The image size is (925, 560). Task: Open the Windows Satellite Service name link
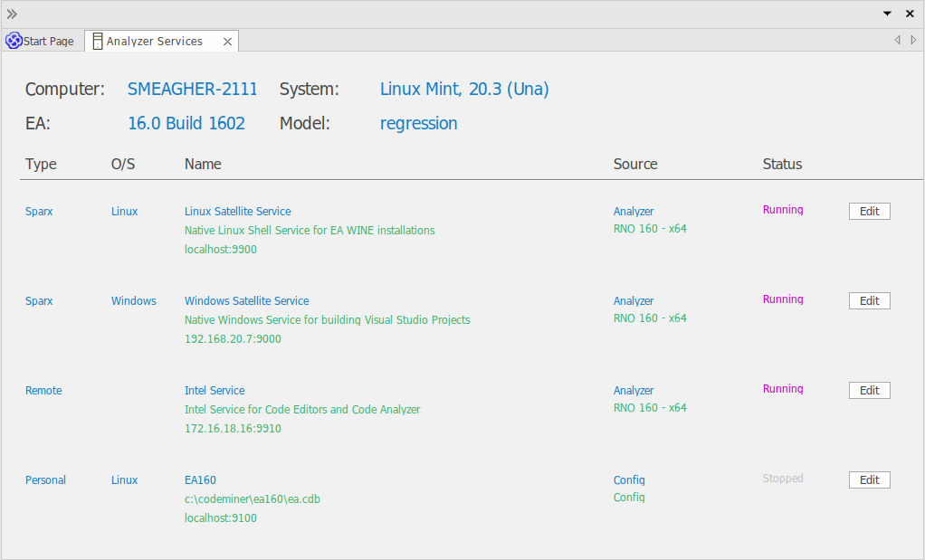[x=246, y=301]
